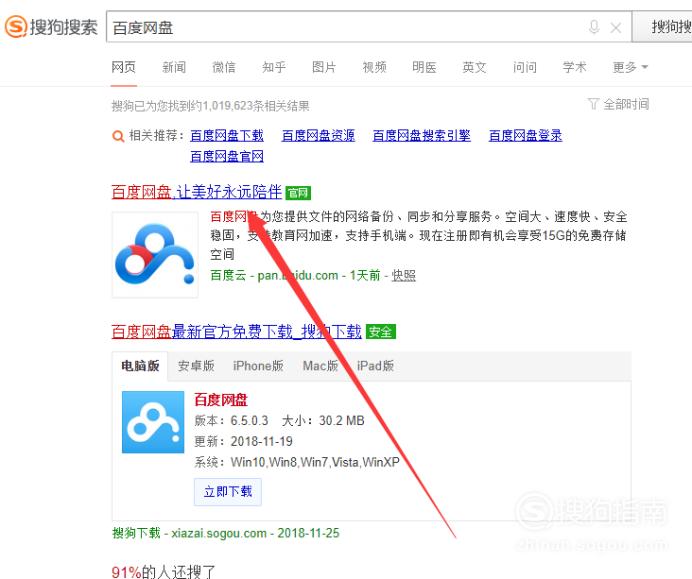Click the filter funnel icon beside 全部时间

click(x=593, y=105)
